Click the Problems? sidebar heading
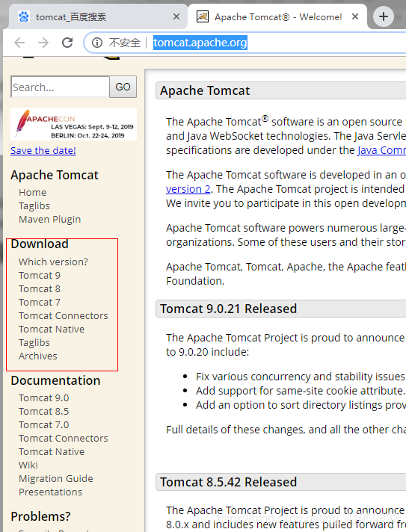 40,516
